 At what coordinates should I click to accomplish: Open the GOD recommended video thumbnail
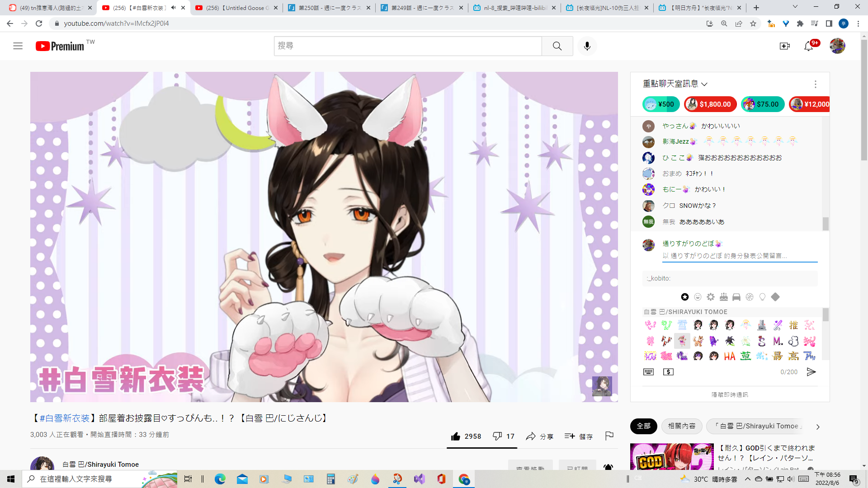click(x=672, y=457)
